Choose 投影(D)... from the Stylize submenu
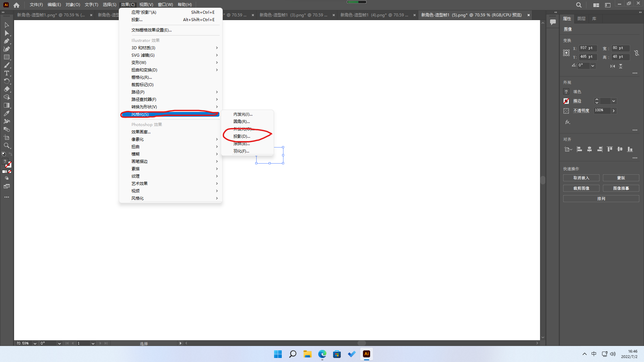 (x=247, y=136)
